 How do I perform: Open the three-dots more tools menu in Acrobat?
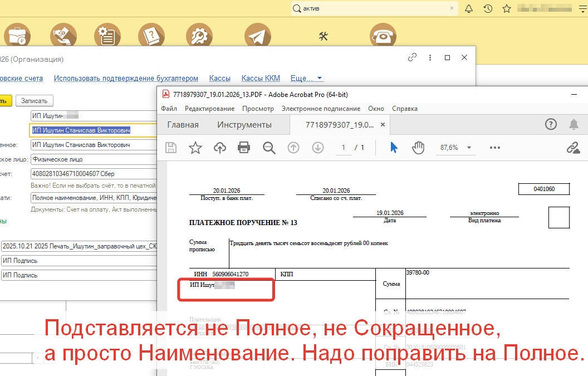pyautogui.click(x=494, y=148)
